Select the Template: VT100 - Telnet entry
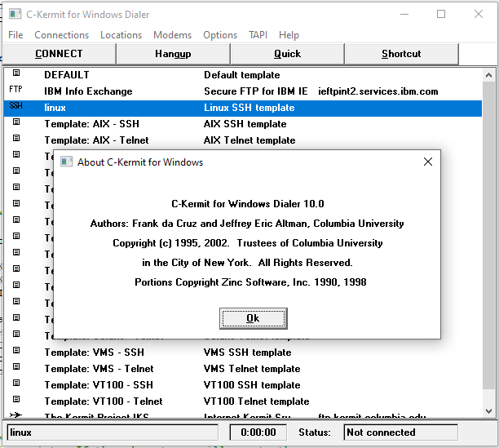This screenshot has height=448, width=499. [x=104, y=401]
